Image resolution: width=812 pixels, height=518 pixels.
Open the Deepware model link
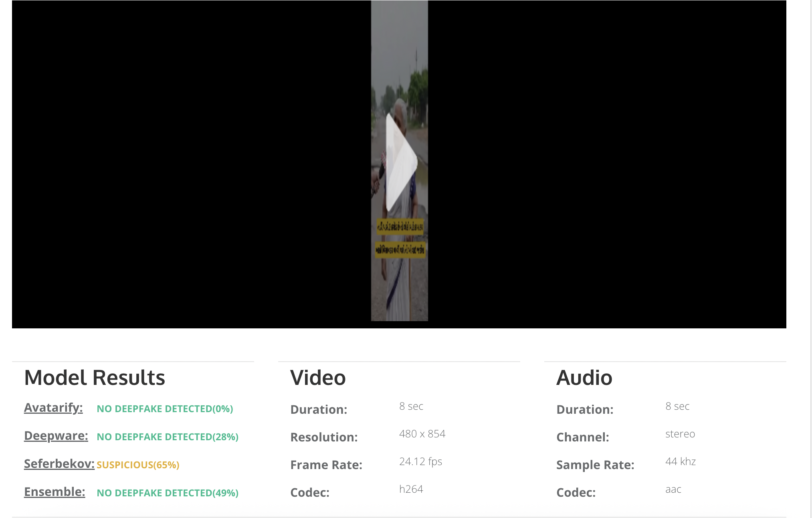coord(56,436)
